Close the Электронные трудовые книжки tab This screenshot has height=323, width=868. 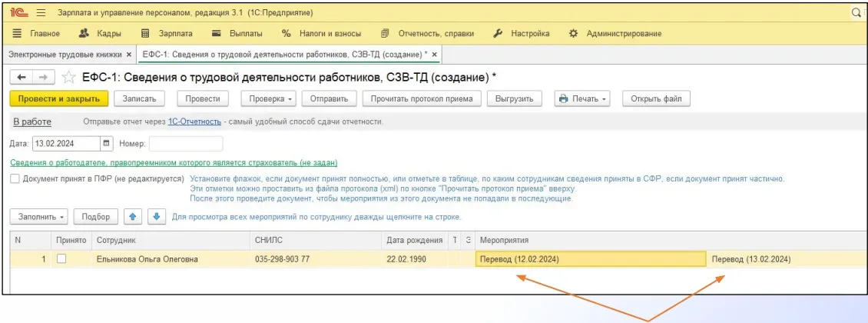coord(129,55)
